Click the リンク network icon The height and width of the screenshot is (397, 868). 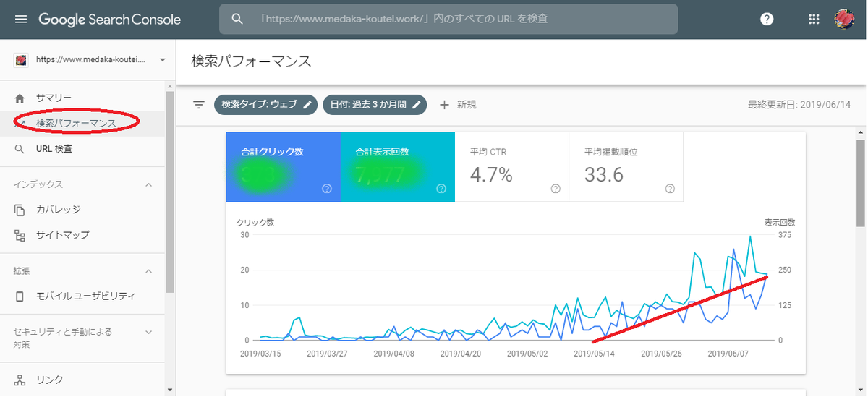coord(20,380)
